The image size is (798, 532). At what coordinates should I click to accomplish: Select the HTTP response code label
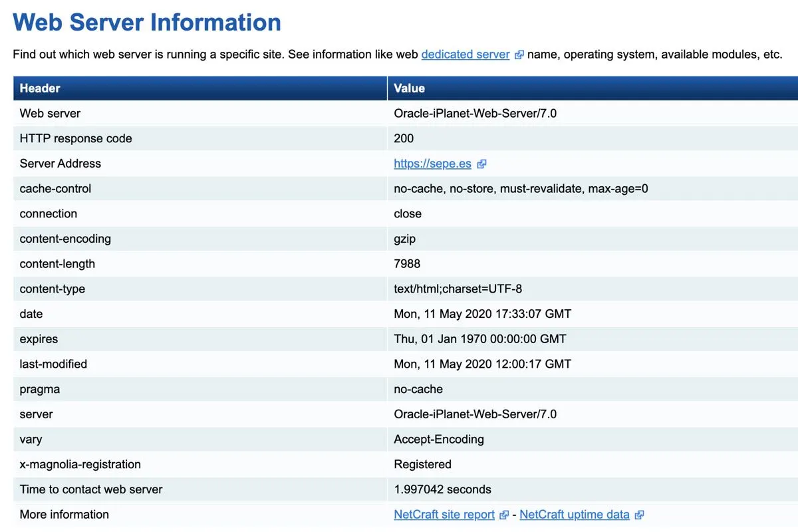(x=76, y=138)
